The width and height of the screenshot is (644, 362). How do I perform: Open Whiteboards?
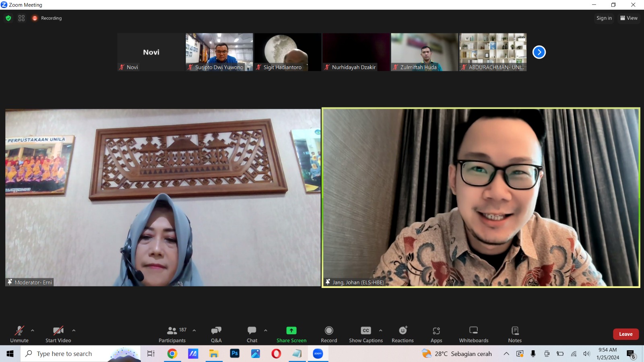pos(474,334)
